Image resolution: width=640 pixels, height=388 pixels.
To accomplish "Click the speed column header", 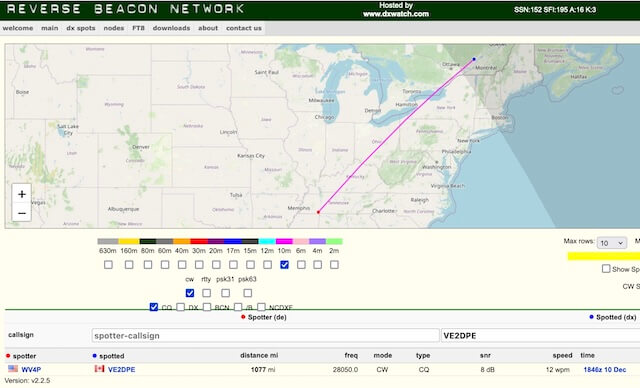I will click(x=562, y=355).
